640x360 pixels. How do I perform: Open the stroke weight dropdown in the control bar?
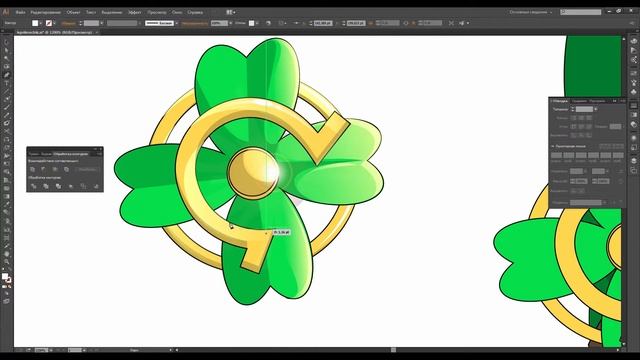coord(102,23)
